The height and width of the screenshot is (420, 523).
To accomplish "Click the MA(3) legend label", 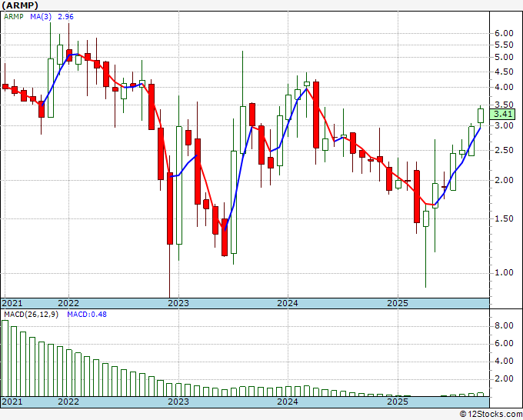I will (x=40, y=17).
